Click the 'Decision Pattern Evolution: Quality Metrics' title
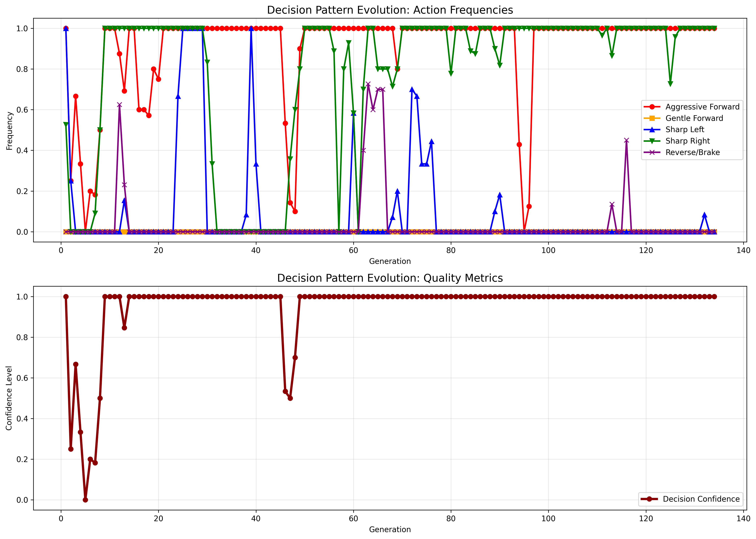 pos(390,278)
